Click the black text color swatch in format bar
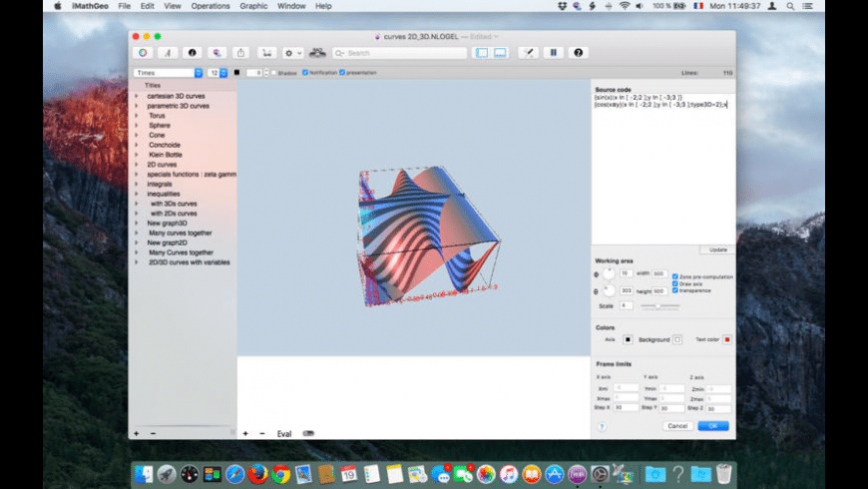Screen dimensions: 868x489 point(236,73)
